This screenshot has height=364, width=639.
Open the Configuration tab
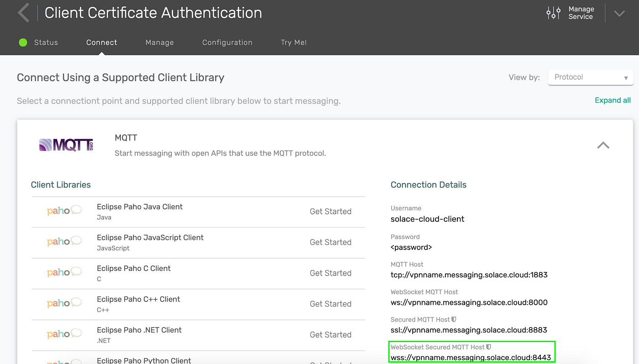pos(227,42)
